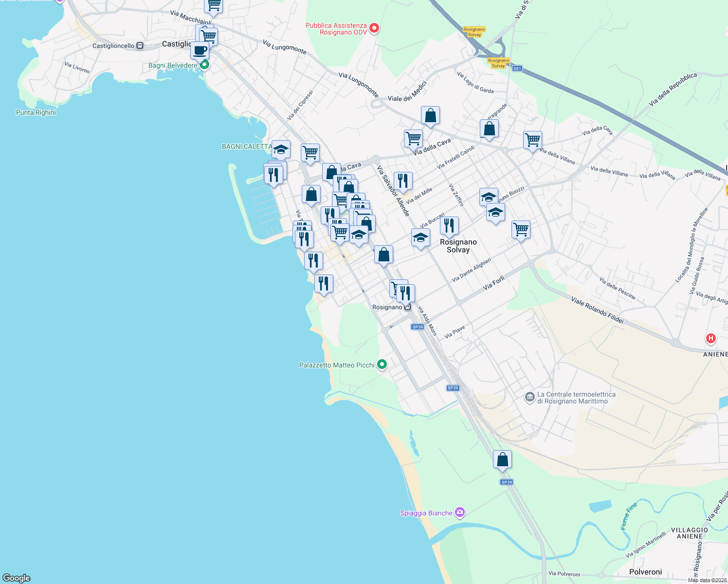Click the shopping bag icon near SP39 south
Viewport: 728px width, 584px height.
point(502,458)
